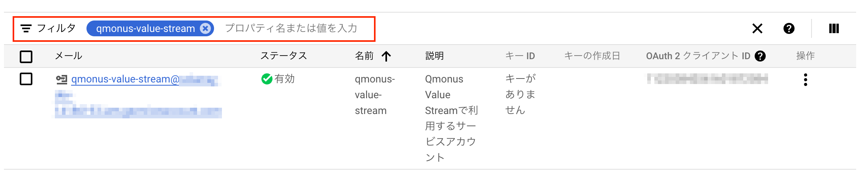The image size is (868, 187).
Task: Click the 名前 sort ascending arrow
Action: click(x=386, y=56)
